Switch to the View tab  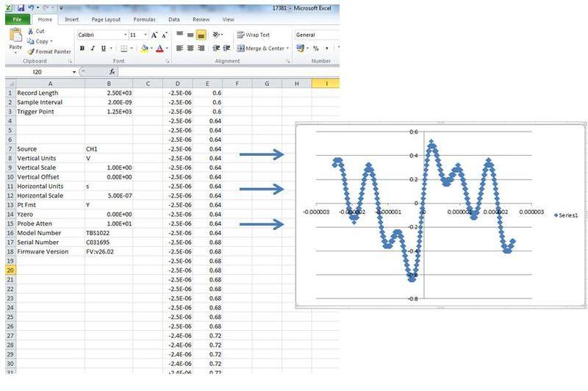pos(229,20)
